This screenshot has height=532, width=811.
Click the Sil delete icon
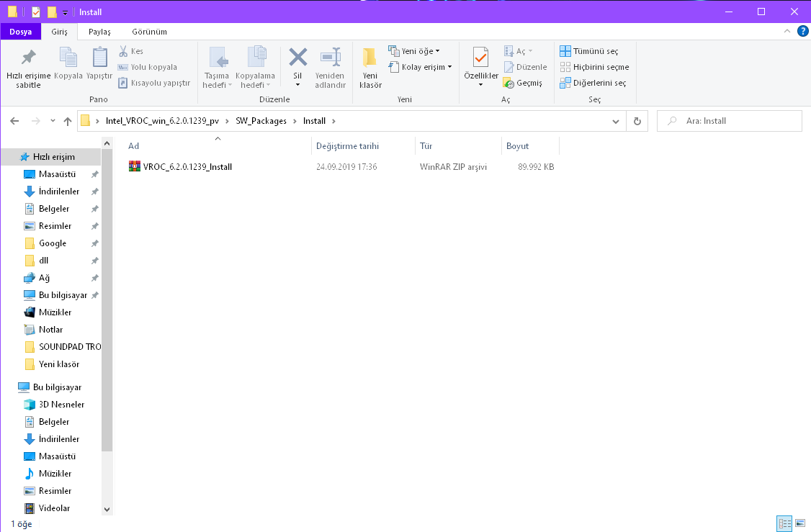[x=298, y=57]
